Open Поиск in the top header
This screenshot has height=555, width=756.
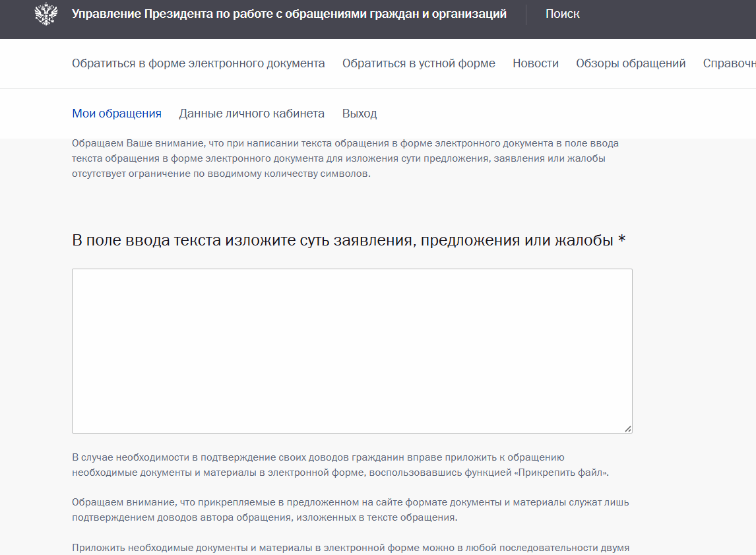562,14
